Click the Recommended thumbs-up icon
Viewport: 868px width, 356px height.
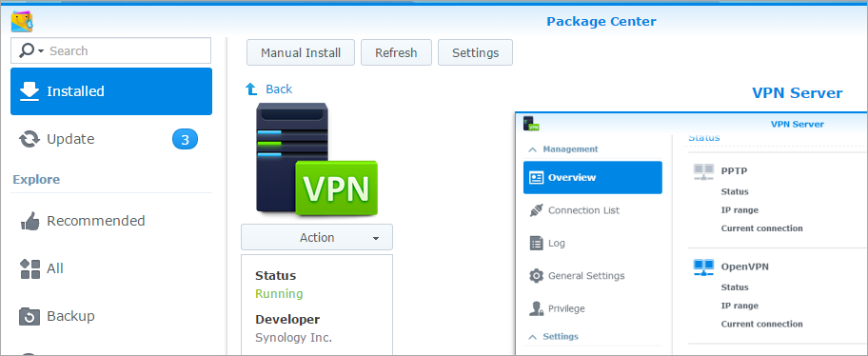[30, 221]
